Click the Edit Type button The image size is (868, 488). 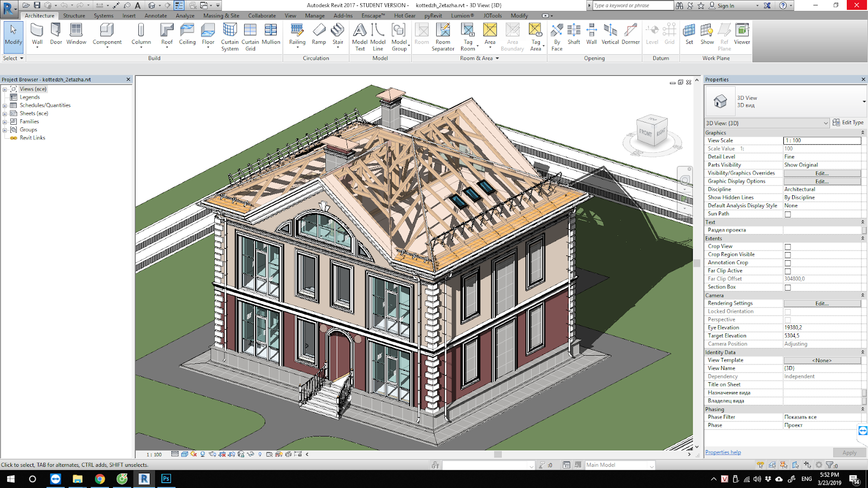848,122
